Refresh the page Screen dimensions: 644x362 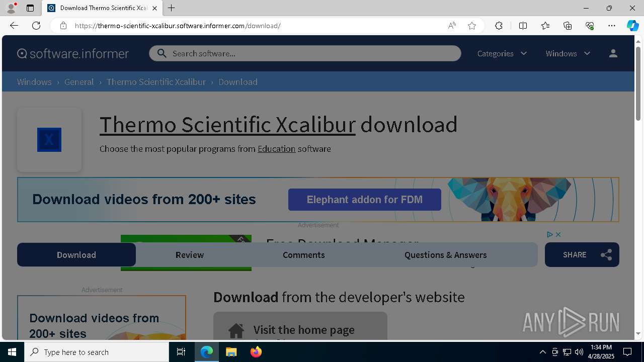[x=36, y=26]
